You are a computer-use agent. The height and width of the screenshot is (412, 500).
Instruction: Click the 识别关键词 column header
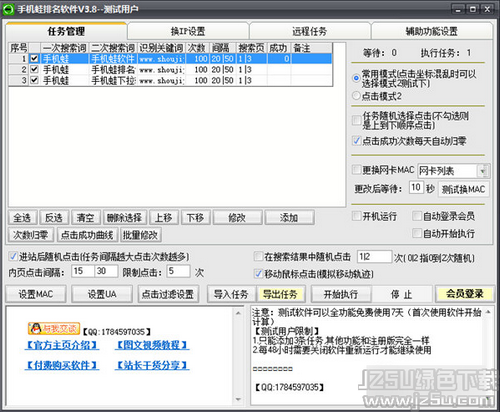(x=161, y=48)
